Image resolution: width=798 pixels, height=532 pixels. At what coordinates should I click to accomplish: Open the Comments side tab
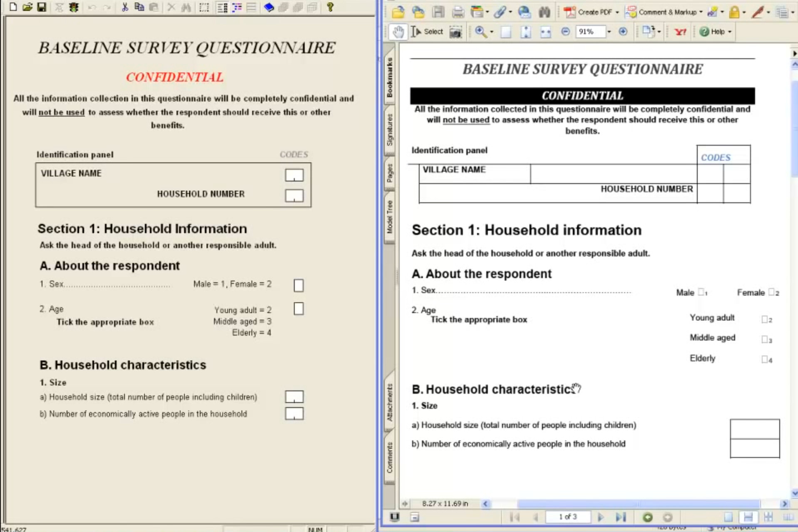(x=389, y=457)
